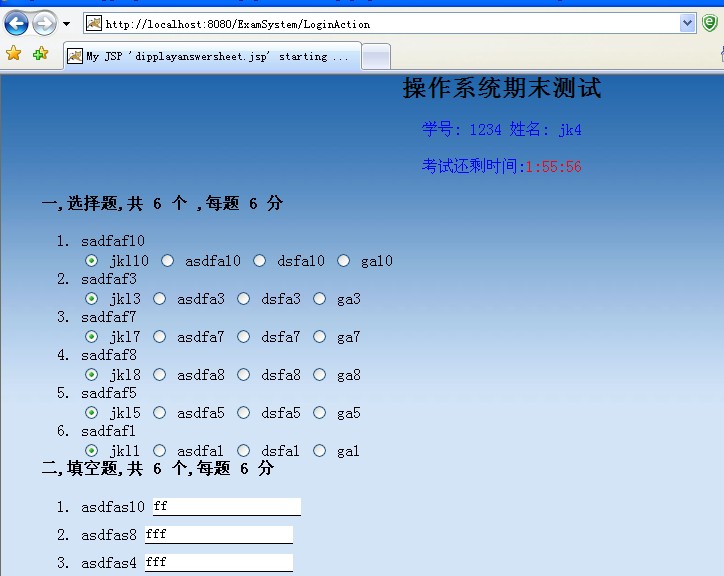Screen dimensions: 724x576
Task: Select jkl1 radio for question 6
Action: pos(91,450)
